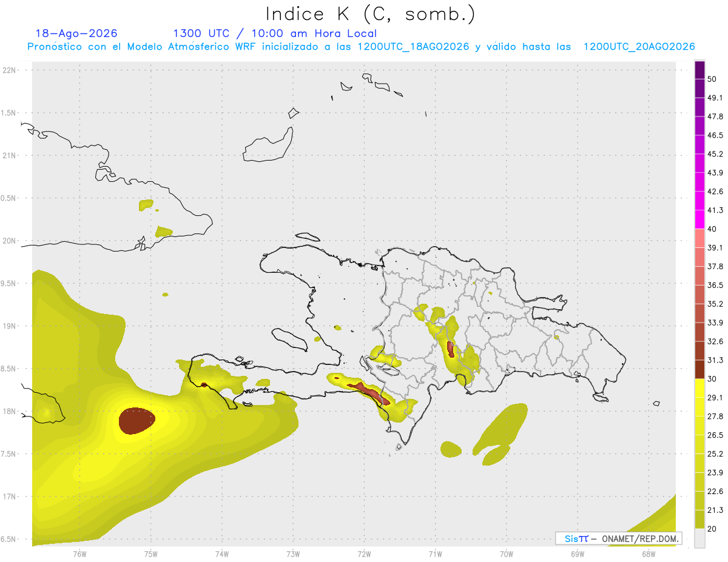Click the legend value "47.8"
Image resolution: width=728 pixels, height=562 pixels.
(715, 116)
